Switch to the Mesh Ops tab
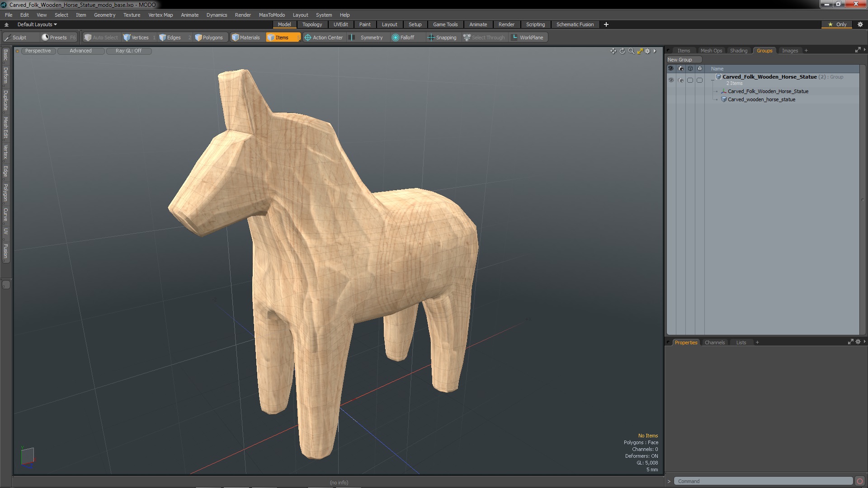 coord(711,51)
